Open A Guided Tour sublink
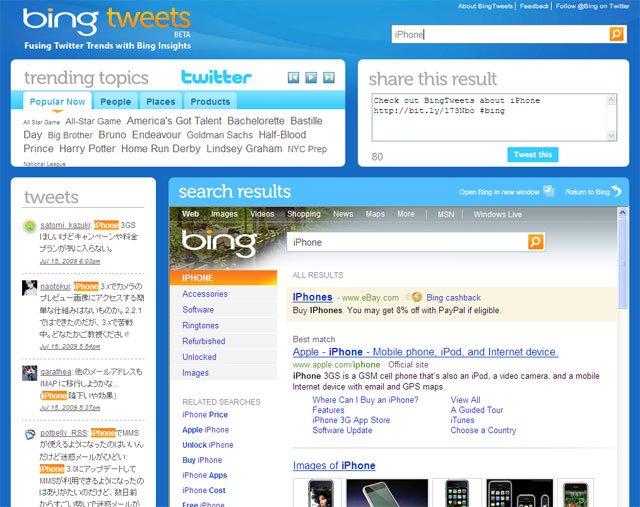Viewport: 640px width, 507px height. (x=477, y=410)
